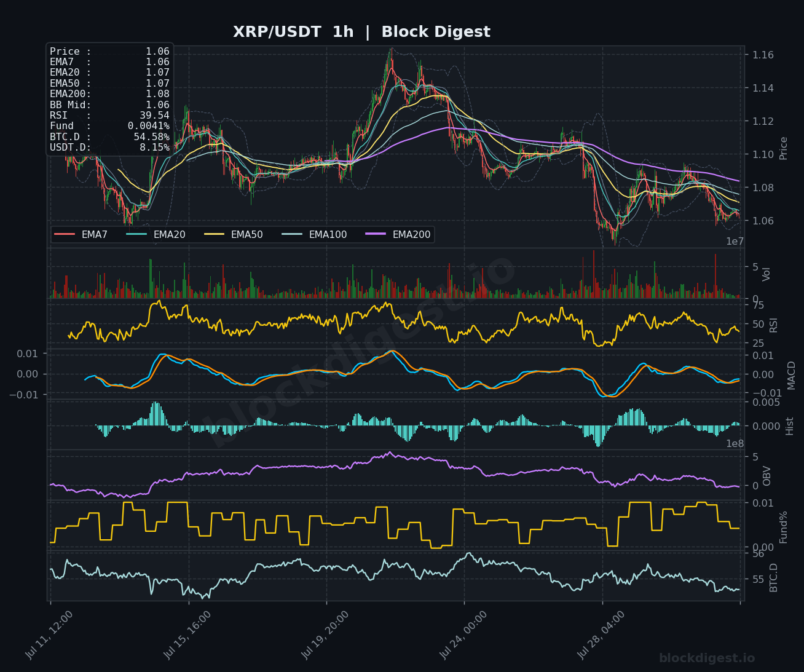
Task: Click the 1.06 price axis label
Action: click(x=763, y=221)
